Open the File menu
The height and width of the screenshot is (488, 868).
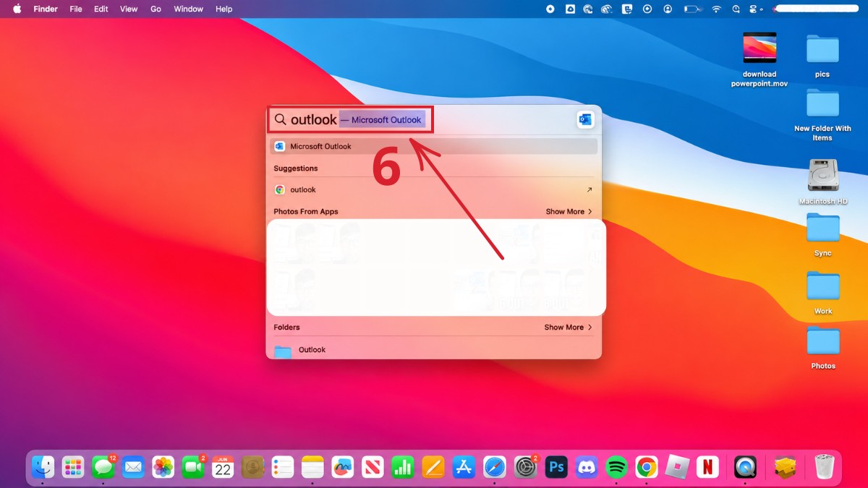coord(76,9)
